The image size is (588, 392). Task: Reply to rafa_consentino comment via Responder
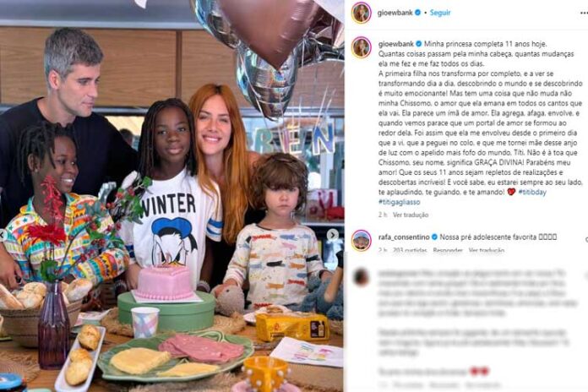[448, 250]
